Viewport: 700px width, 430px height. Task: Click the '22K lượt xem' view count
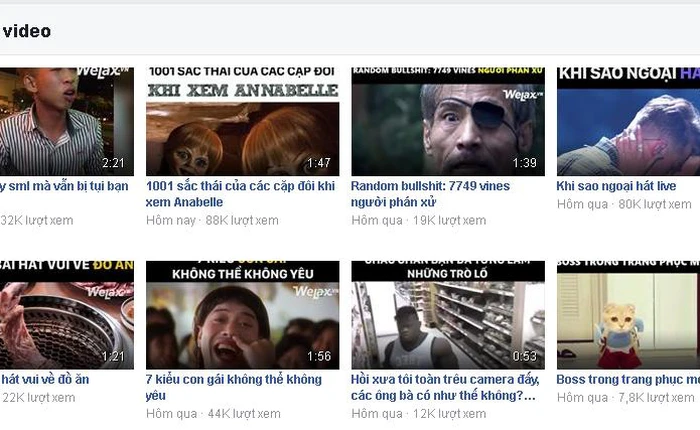coord(38,397)
